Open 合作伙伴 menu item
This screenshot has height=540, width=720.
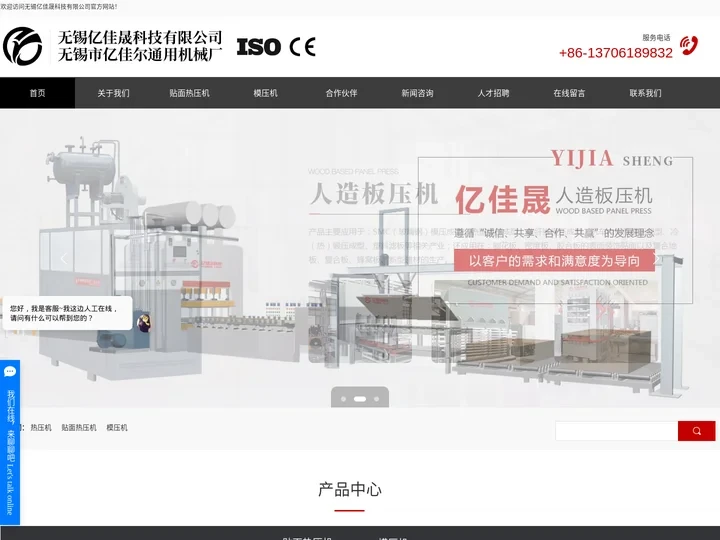(341, 93)
